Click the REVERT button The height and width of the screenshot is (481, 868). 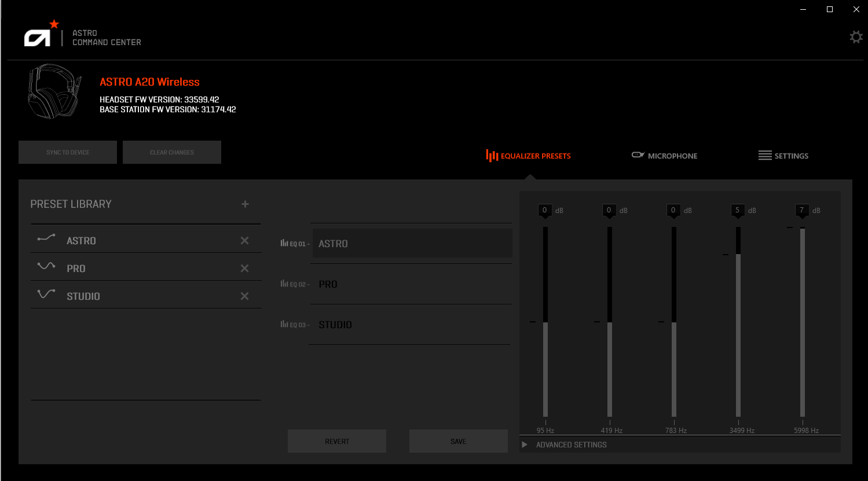point(336,440)
